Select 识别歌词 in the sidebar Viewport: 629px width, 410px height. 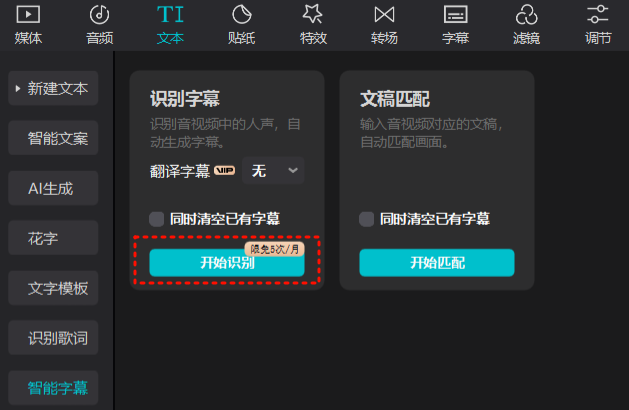(56, 338)
